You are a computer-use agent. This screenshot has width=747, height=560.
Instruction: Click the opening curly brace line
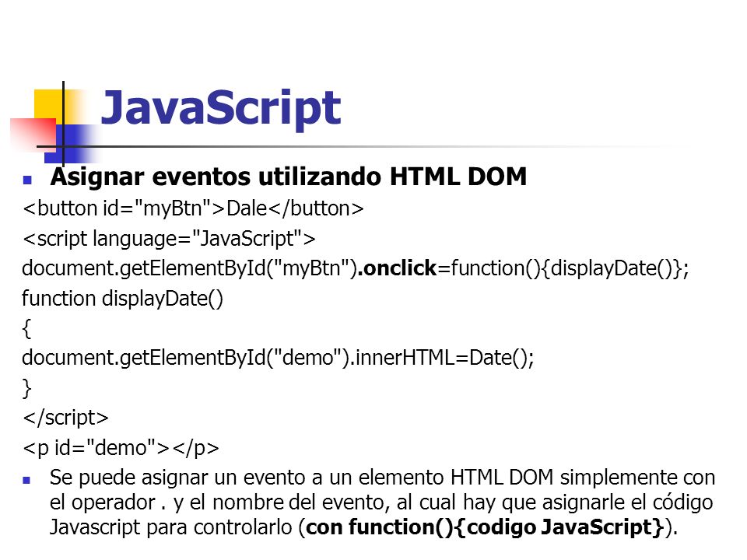pyautogui.click(x=26, y=328)
